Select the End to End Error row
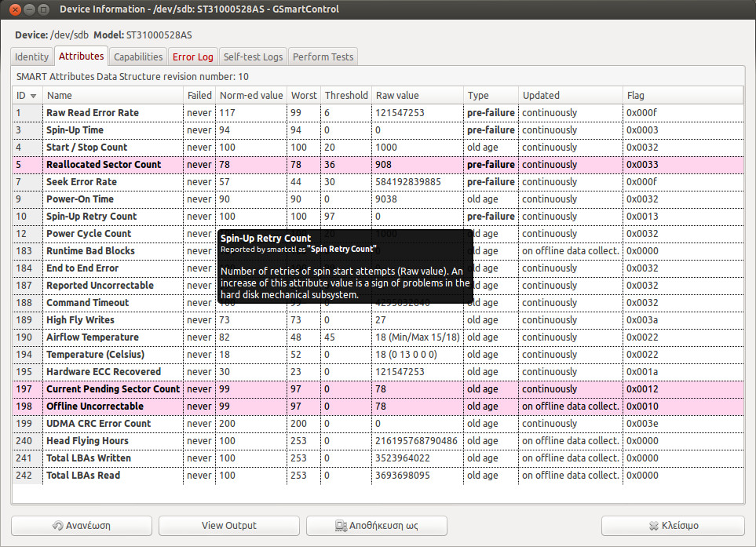The height and width of the screenshot is (547, 756). click(x=378, y=268)
